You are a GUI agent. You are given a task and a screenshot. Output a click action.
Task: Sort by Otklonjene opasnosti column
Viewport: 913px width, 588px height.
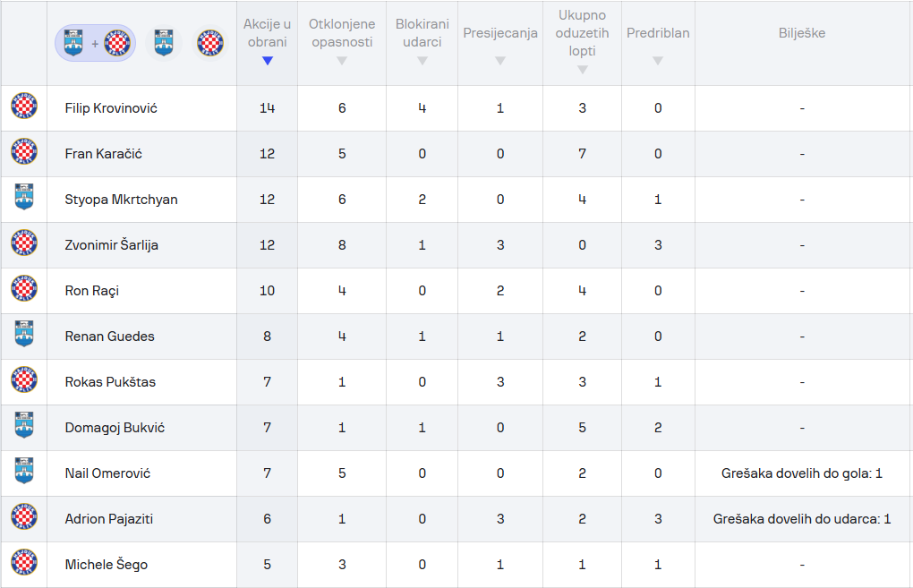pyautogui.click(x=342, y=42)
